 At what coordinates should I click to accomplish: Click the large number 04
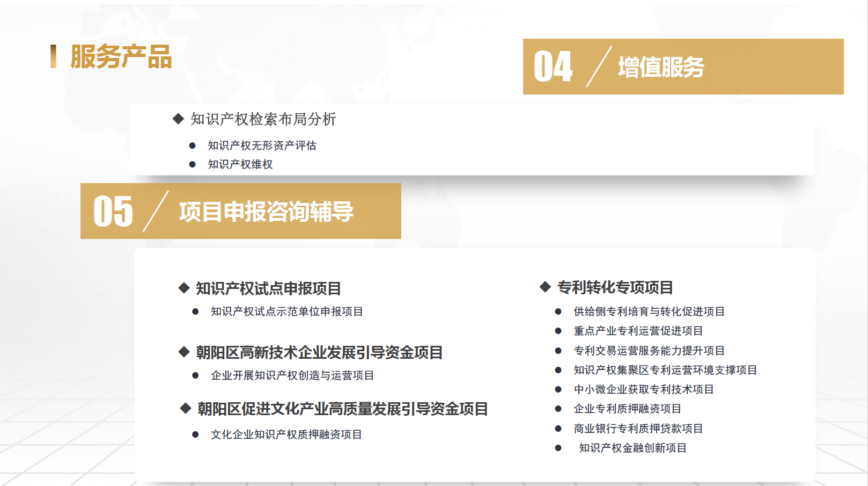pos(553,67)
